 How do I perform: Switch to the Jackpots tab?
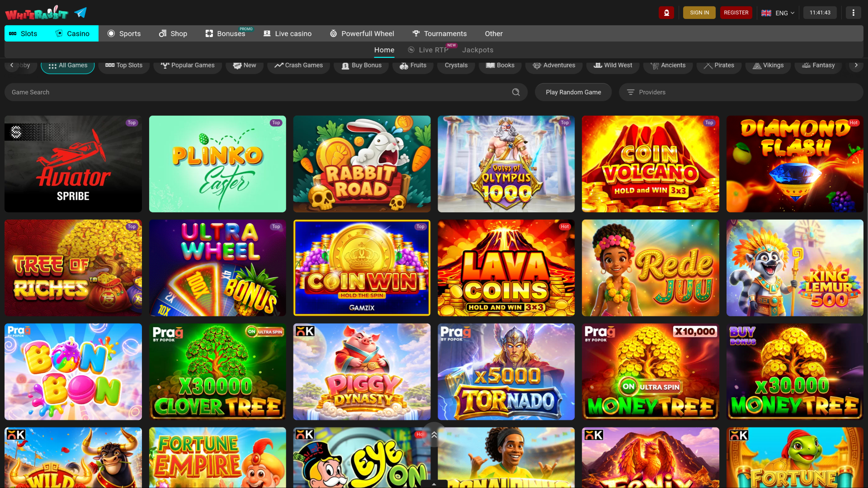tap(477, 50)
